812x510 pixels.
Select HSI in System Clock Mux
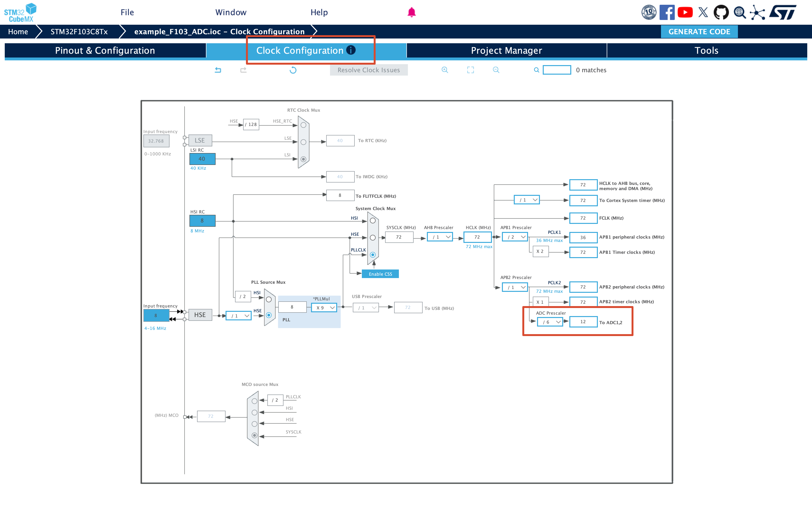click(373, 221)
